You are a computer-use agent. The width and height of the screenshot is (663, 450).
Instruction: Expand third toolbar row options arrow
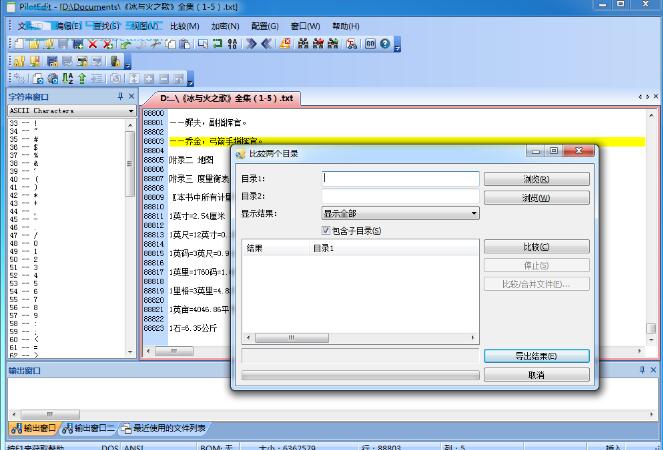(x=190, y=79)
